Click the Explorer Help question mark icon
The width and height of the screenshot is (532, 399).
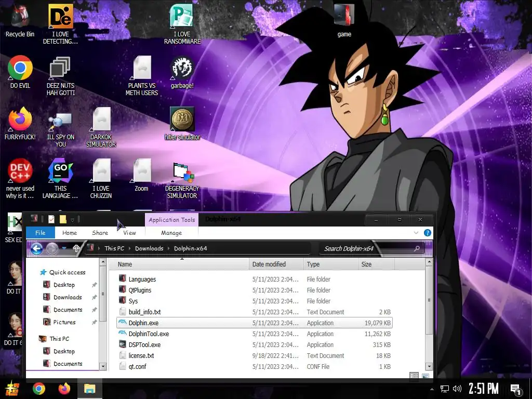point(428,233)
